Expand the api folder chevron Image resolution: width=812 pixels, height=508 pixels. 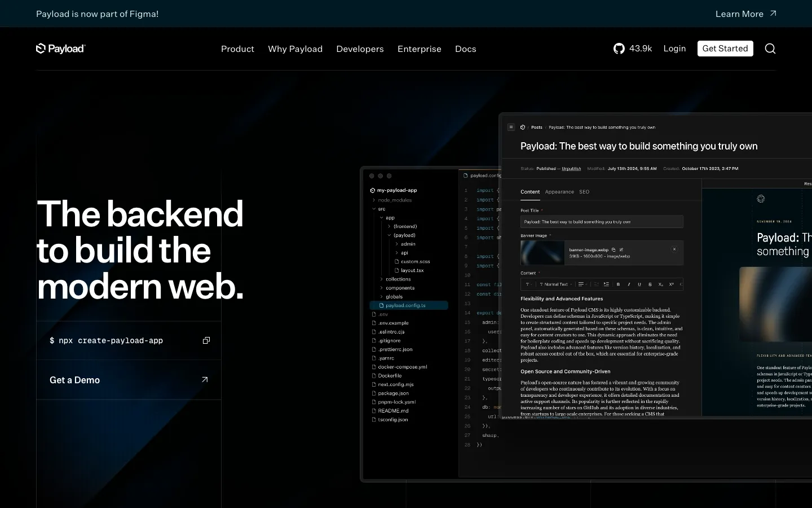coord(396,253)
